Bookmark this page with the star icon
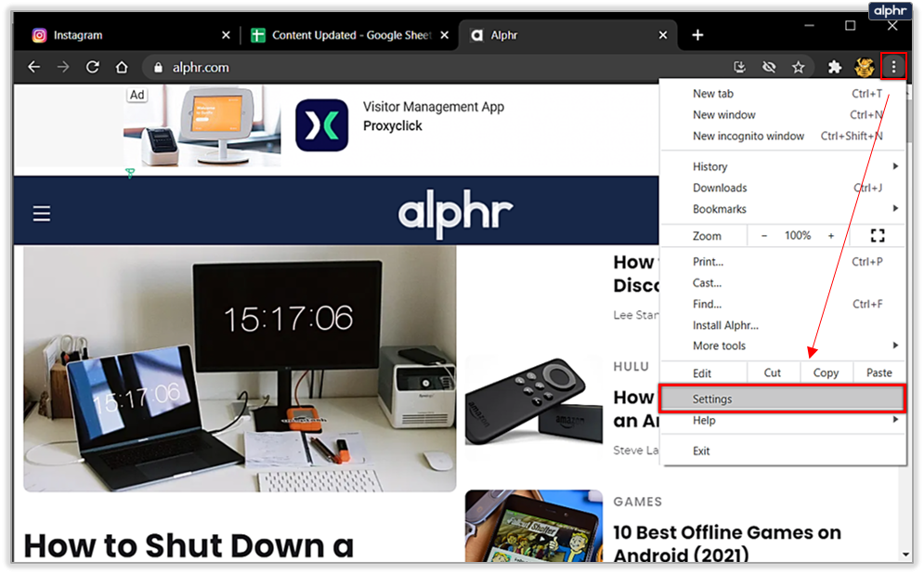Image resolution: width=924 pixels, height=574 pixels. tap(799, 67)
